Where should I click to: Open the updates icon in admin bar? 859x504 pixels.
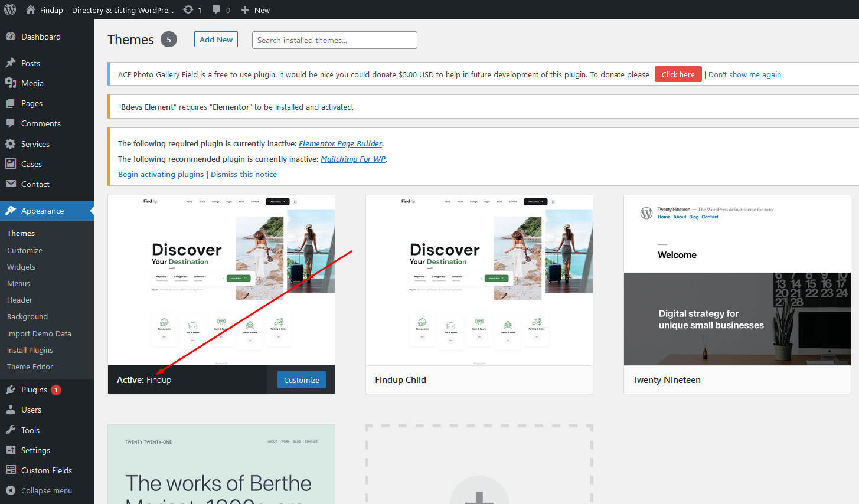(188, 9)
